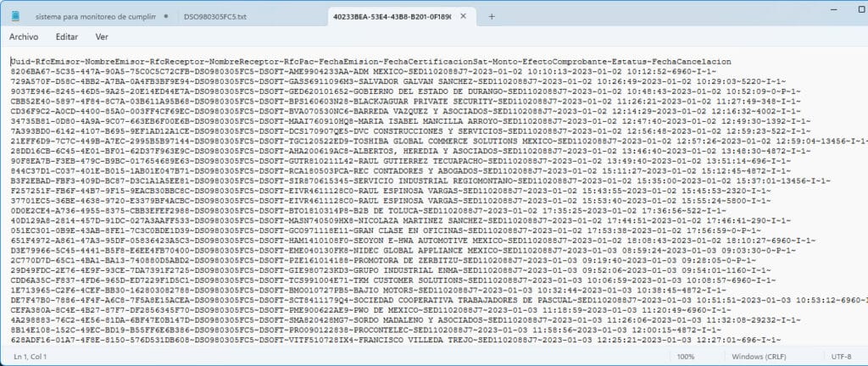Close the active 40233BEA tab
Viewport: 868px width, 366px height.
(x=464, y=17)
